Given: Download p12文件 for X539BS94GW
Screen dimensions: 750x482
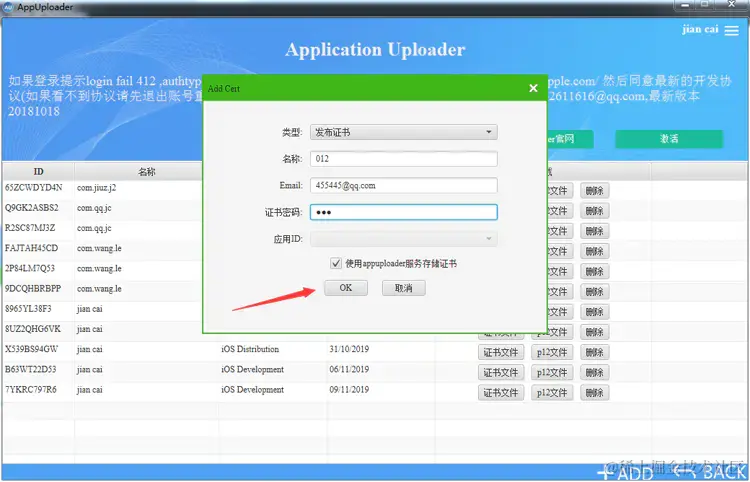Looking at the screenshot, I should [x=552, y=352].
